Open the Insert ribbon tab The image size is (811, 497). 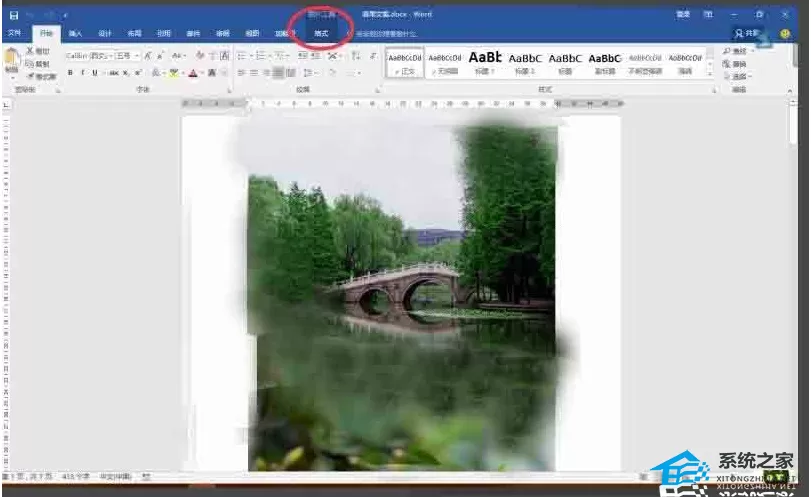click(76, 34)
